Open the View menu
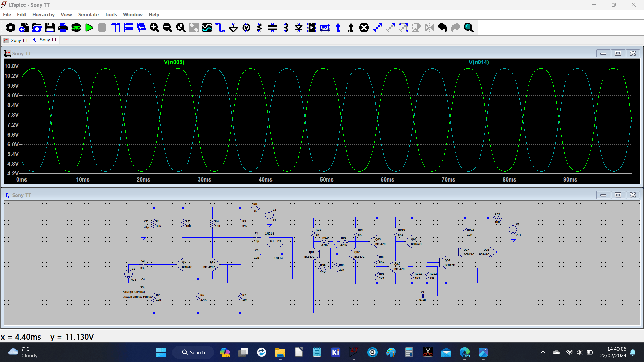This screenshot has width=644, height=362. coord(66,15)
